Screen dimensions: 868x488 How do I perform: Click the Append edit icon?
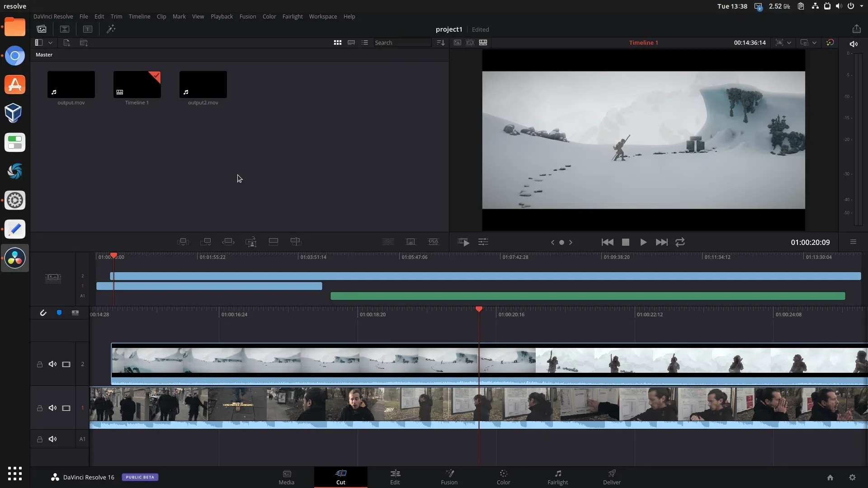click(206, 242)
